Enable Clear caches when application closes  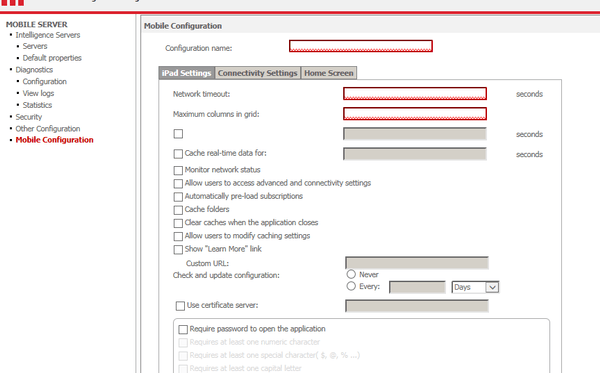click(x=178, y=223)
